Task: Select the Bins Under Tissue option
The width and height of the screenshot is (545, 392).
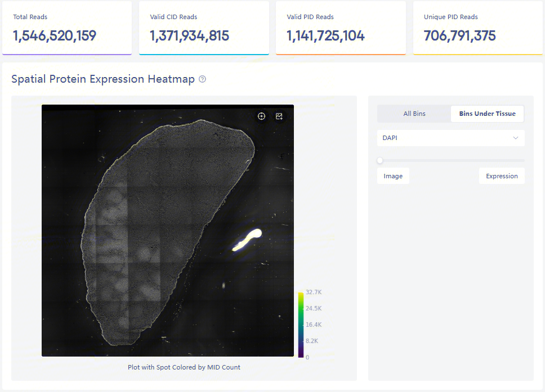Action: click(x=487, y=114)
